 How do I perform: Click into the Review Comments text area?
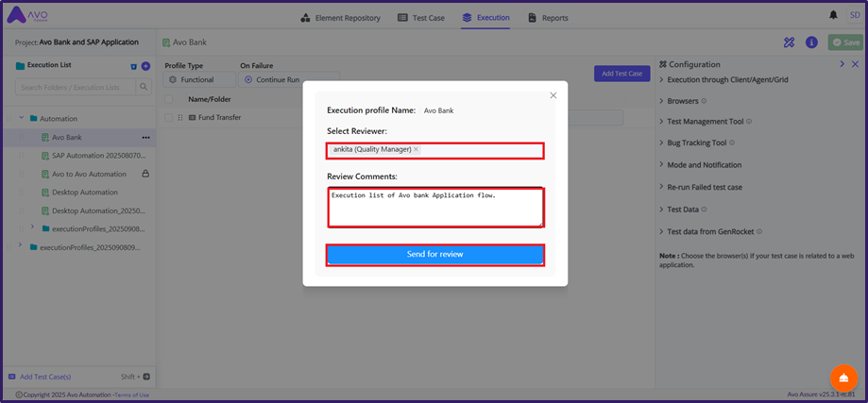coord(434,208)
